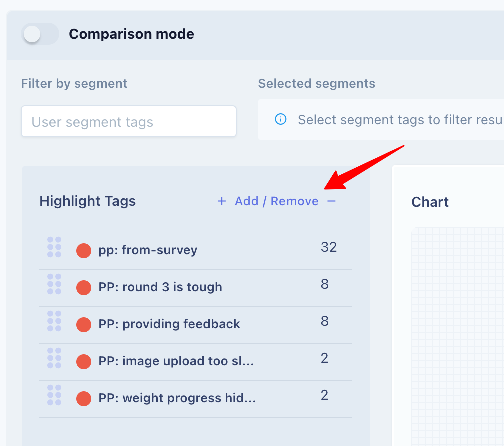The height and width of the screenshot is (446, 504).
Task: Click the plus icon beside Add / Remove
Action: [x=222, y=201]
